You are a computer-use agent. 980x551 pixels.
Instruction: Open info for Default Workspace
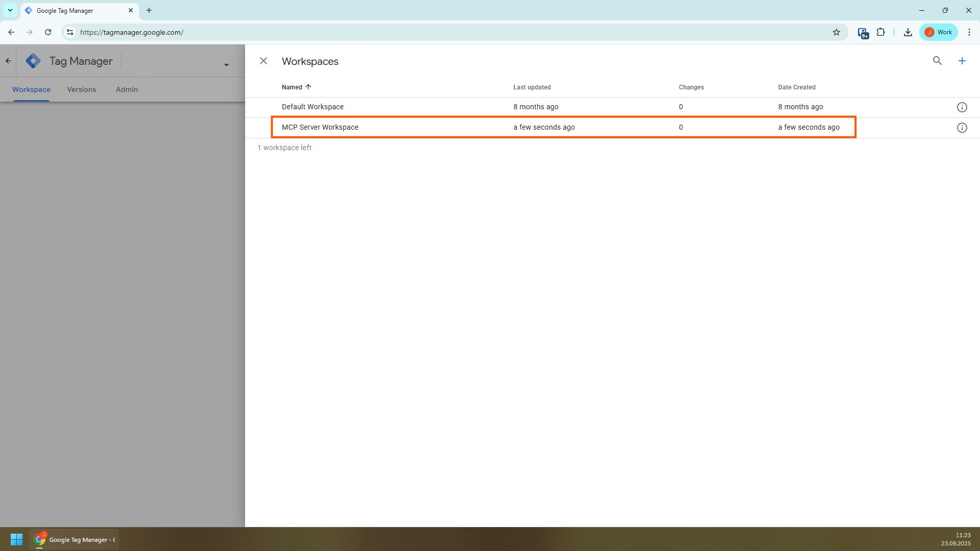962,107
